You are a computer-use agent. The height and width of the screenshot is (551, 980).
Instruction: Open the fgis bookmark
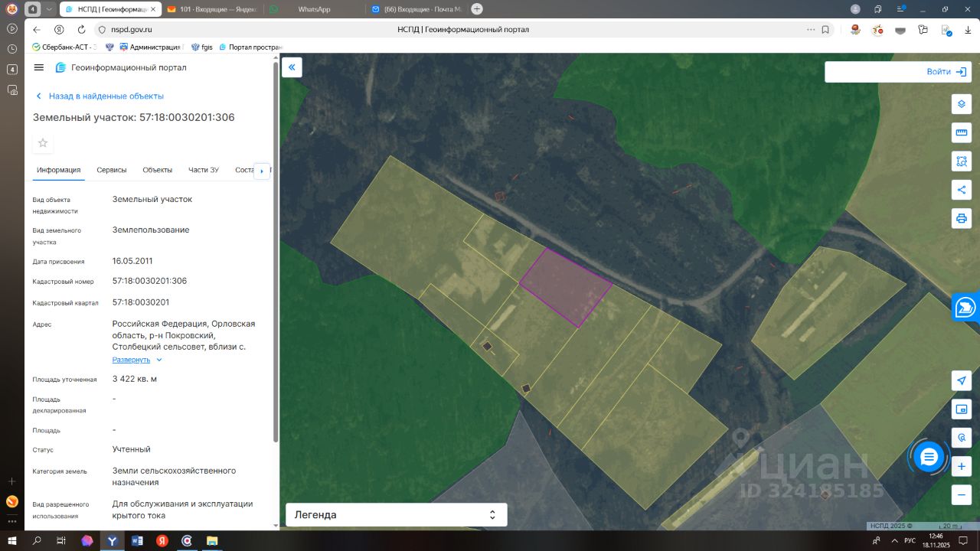point(202,47)
